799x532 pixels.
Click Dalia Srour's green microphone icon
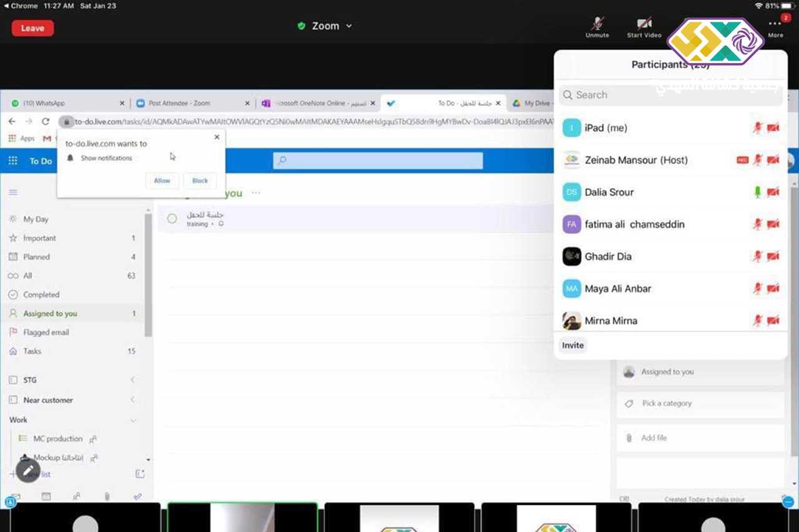point(757,192)
